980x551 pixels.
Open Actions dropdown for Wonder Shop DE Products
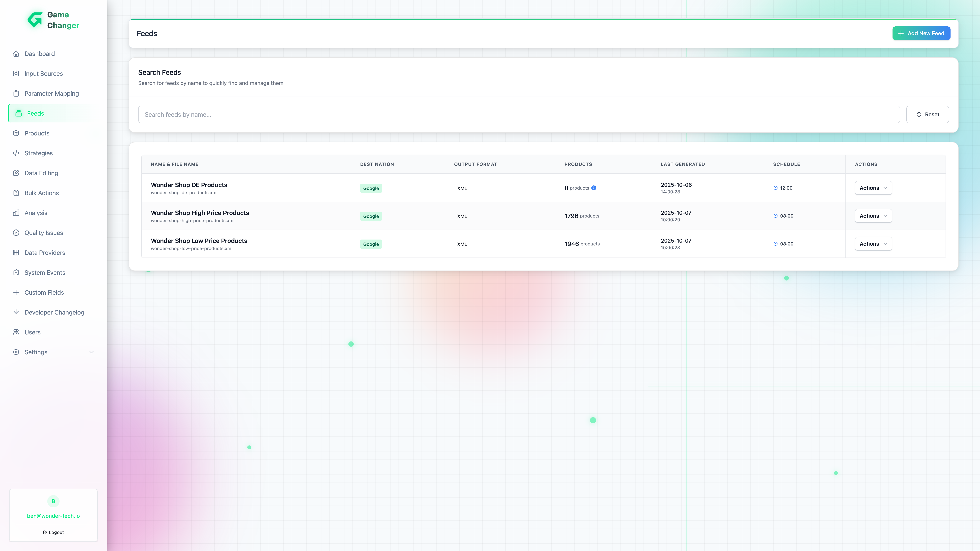click(x=873, y=188)
